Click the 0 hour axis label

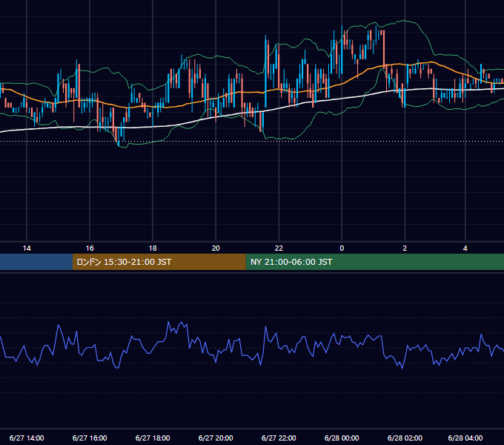pyautogui.click(x=342, y=248)
